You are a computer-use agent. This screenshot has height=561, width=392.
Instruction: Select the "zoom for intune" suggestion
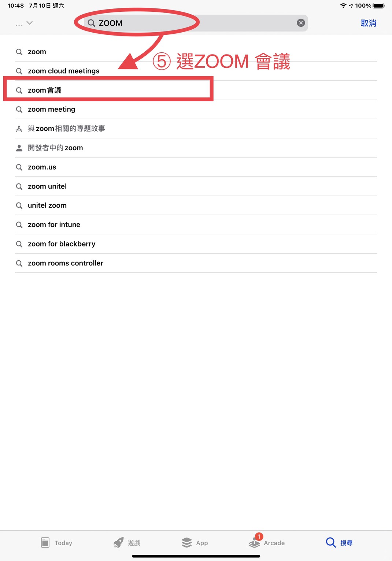pos(54,225)
